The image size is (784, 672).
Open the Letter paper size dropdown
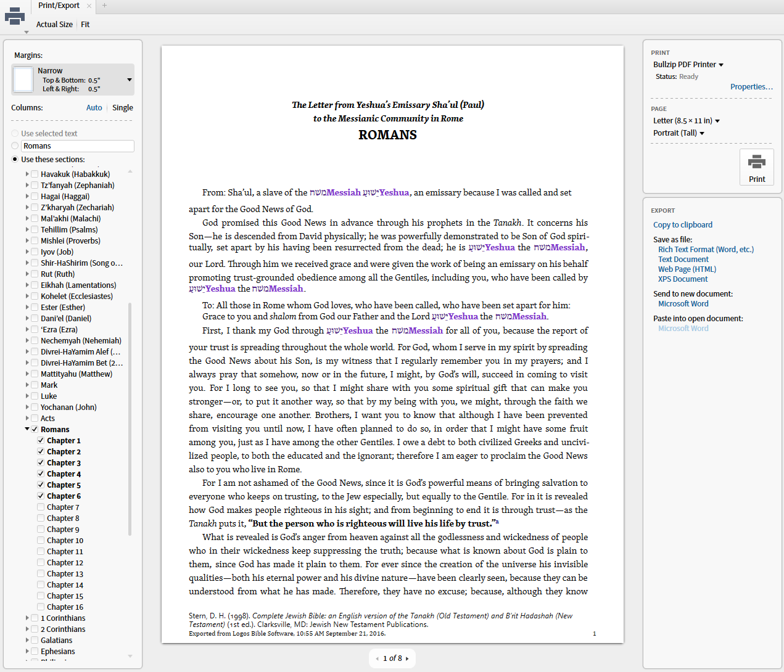[687, 121]
